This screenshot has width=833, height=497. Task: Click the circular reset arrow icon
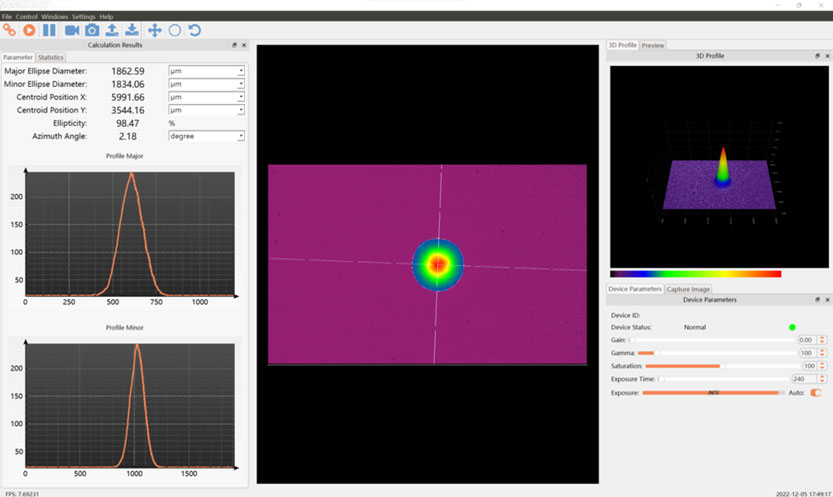click(195, 30)
